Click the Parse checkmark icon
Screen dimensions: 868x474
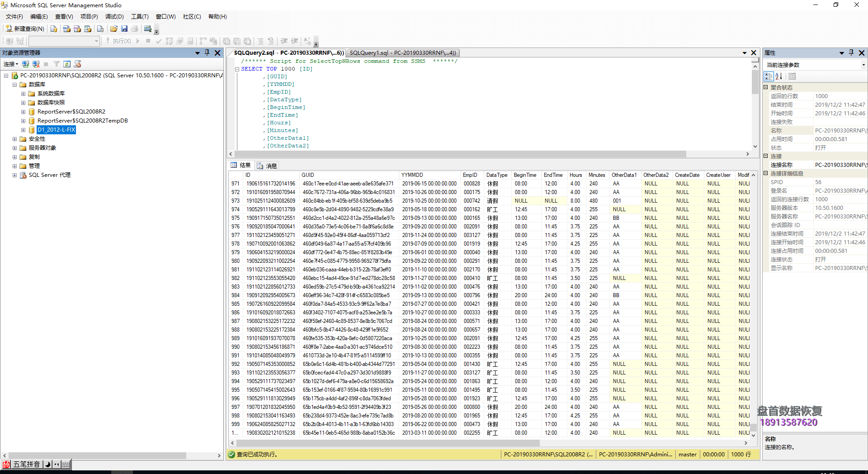pos(159,41)
